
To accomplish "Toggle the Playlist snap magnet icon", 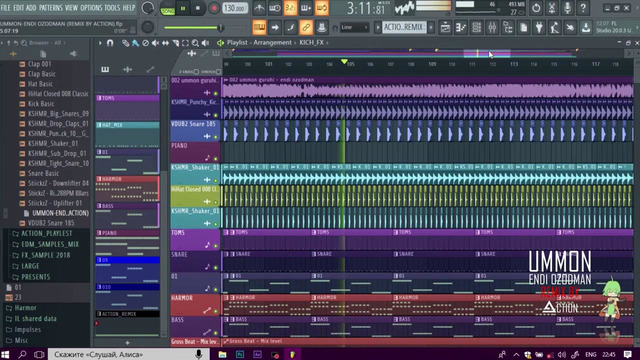I will click(110, 43).
